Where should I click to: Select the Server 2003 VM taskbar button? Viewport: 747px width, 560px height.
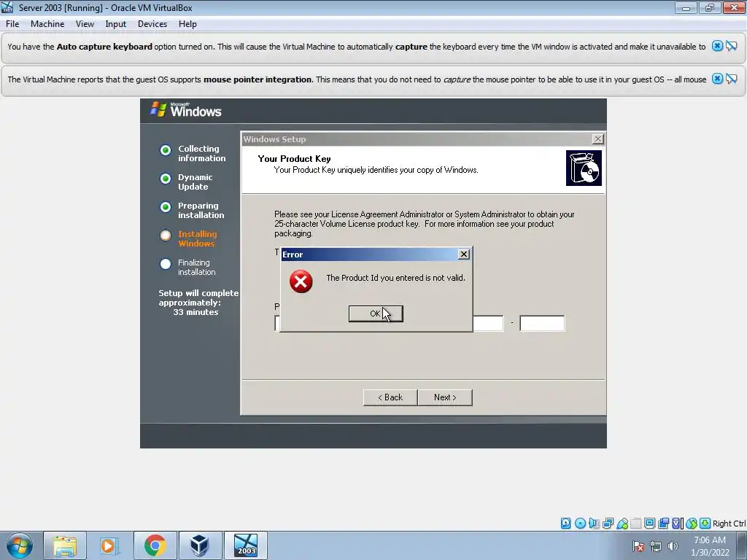[x=245, y=545]
